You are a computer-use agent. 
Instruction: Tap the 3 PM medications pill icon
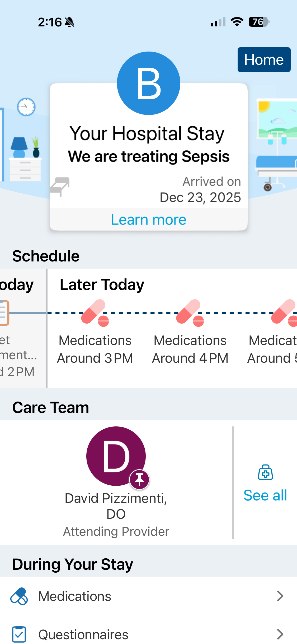[x=95, y=313]
